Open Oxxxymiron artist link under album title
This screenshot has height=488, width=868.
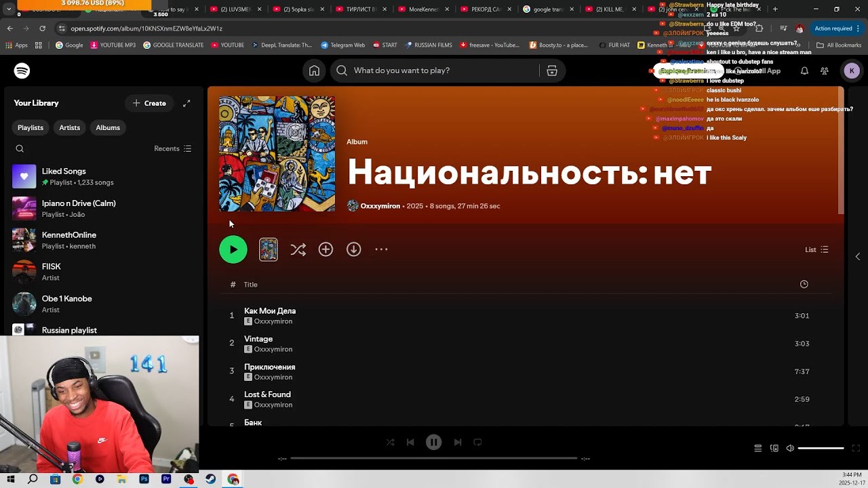click(x=380, y=206)
